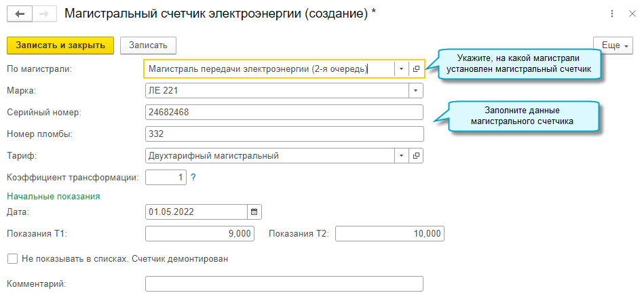644x297 pixels.
Task: Select the Показания Т2 field
Action: (389, 234)
